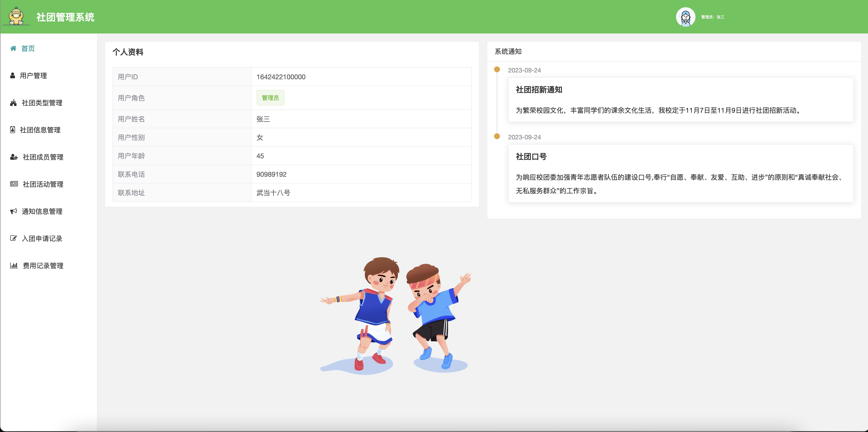The image size is (868, 432).
Task: Open the admin avatar in header
Action: [x=685, y=17]
